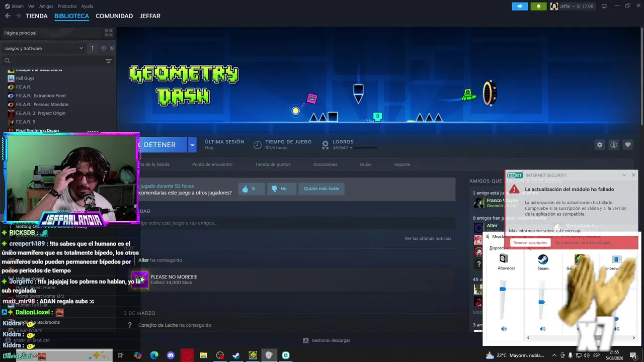
Task: Open Task View in the taskbar
Action: coord(121,355)
